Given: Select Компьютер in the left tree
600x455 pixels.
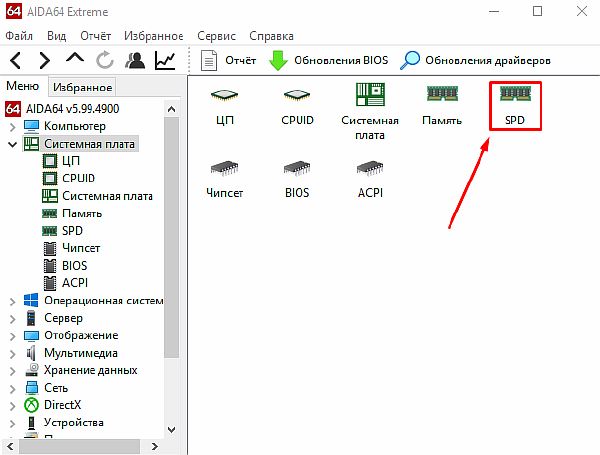Looking at the screenshot, I should 75,126.
